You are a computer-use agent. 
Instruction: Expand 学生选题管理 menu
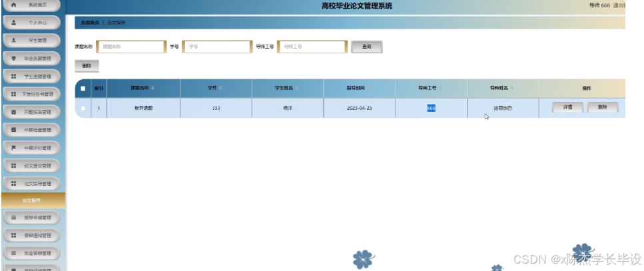31,77
